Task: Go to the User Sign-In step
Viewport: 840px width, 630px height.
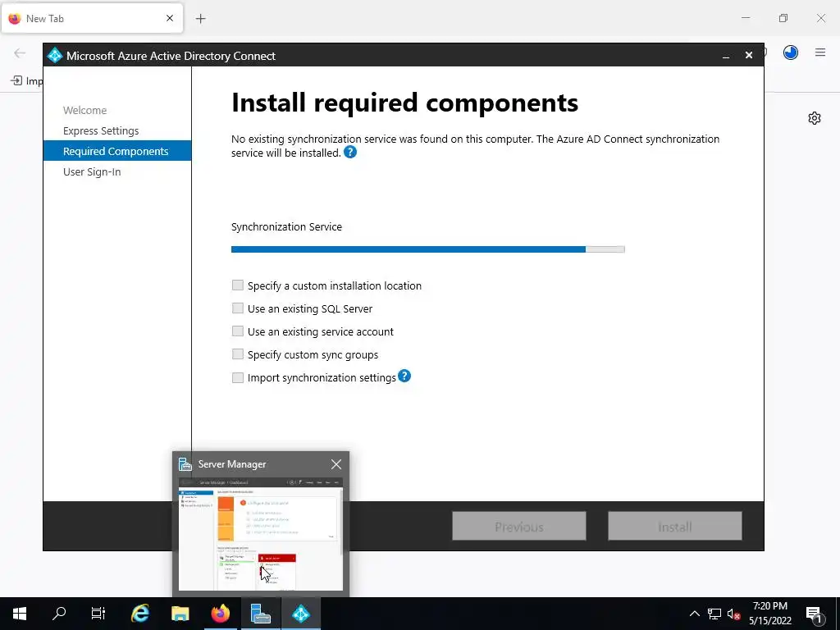Action: click(92, 172)
